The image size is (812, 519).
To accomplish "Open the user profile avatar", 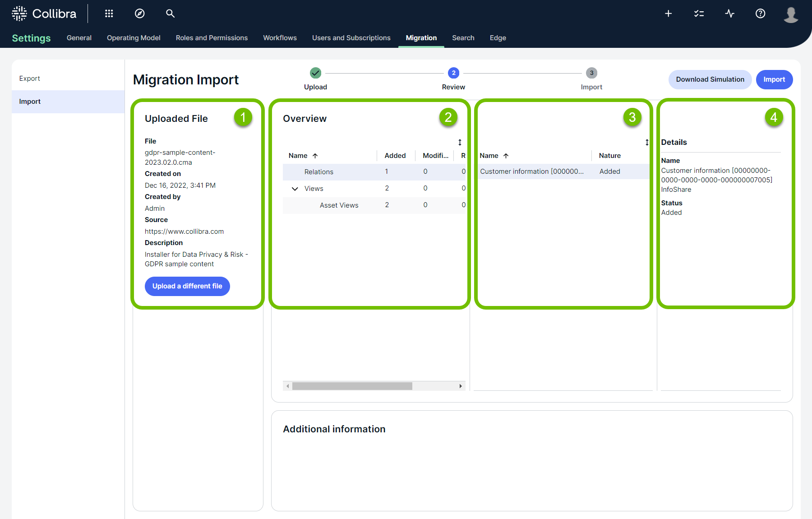I will coord(791,14).
